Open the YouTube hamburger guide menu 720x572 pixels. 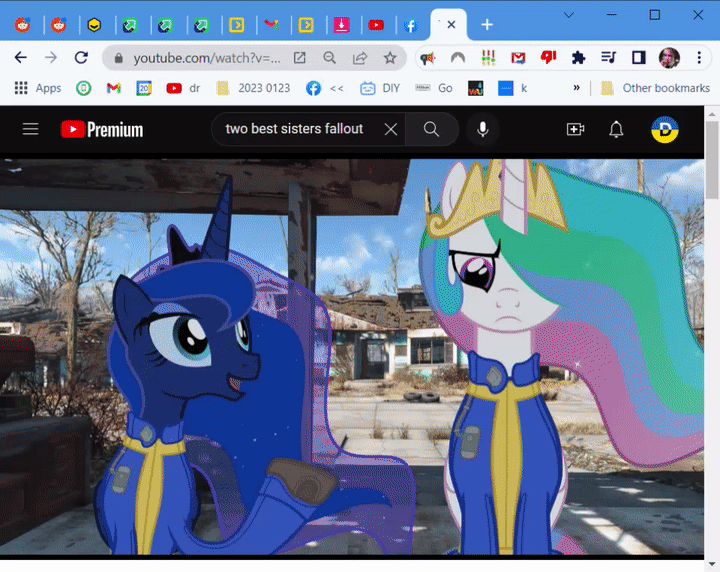(31, 129)
